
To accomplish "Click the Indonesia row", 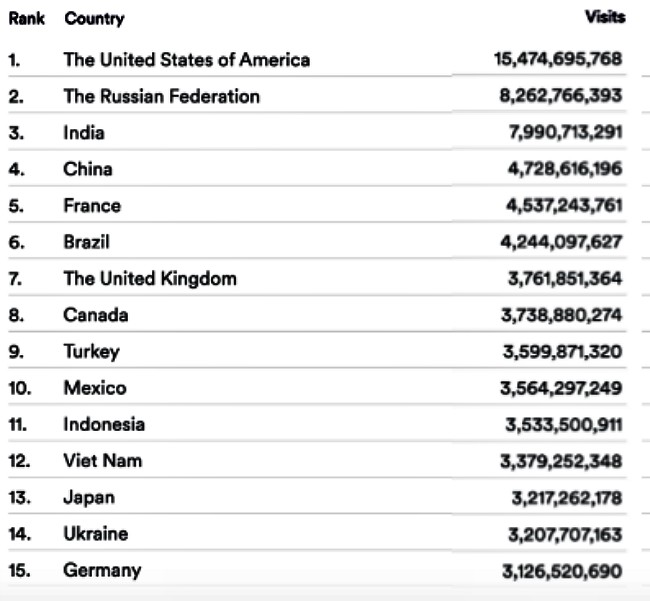I will [317, 424].
